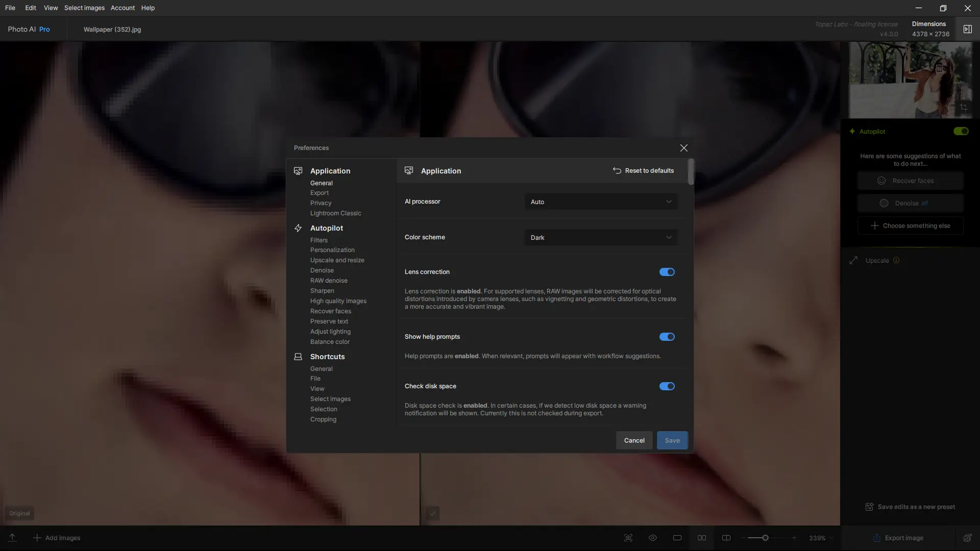
Task: Click the eye preview icon in bottom bar
Action: (653, 538)
